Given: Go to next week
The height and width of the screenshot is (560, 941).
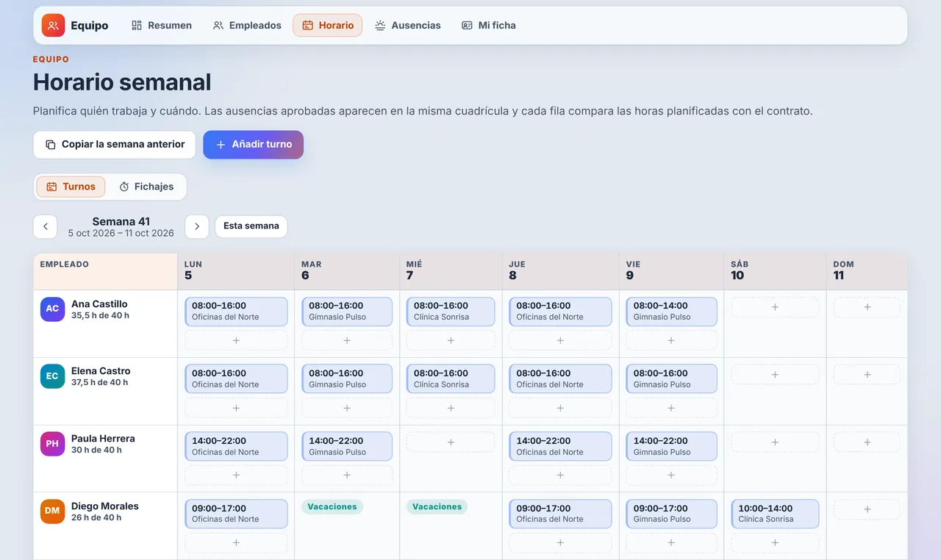Looking at the screenshot, I should (x=196, y=226).
